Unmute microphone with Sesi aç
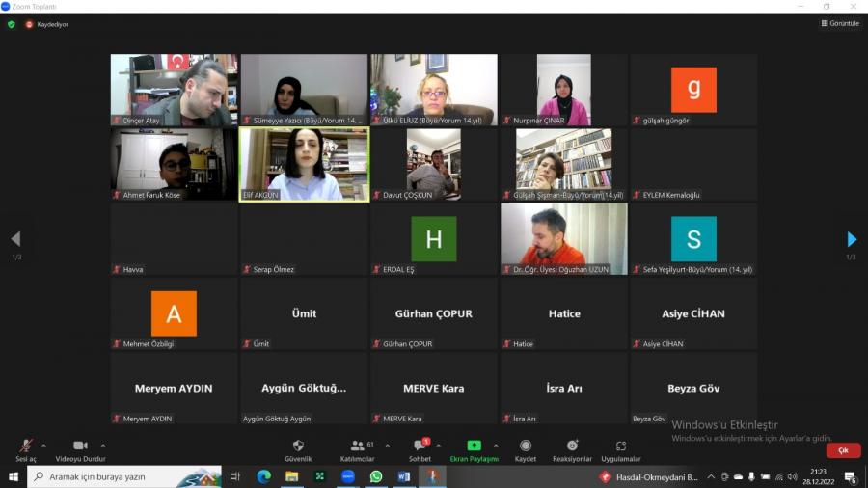The height and width of the screenshot is (488, 868). pos(25,450)
